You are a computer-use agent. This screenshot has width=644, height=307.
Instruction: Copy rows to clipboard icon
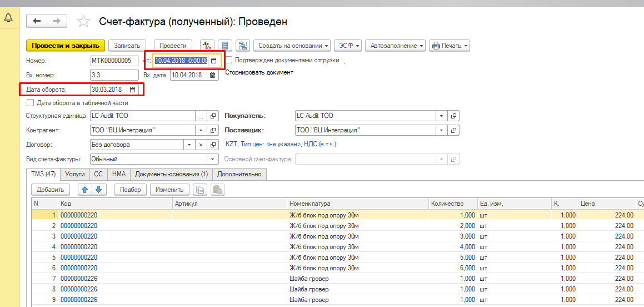pyautogui.click(x=200, y=190)
